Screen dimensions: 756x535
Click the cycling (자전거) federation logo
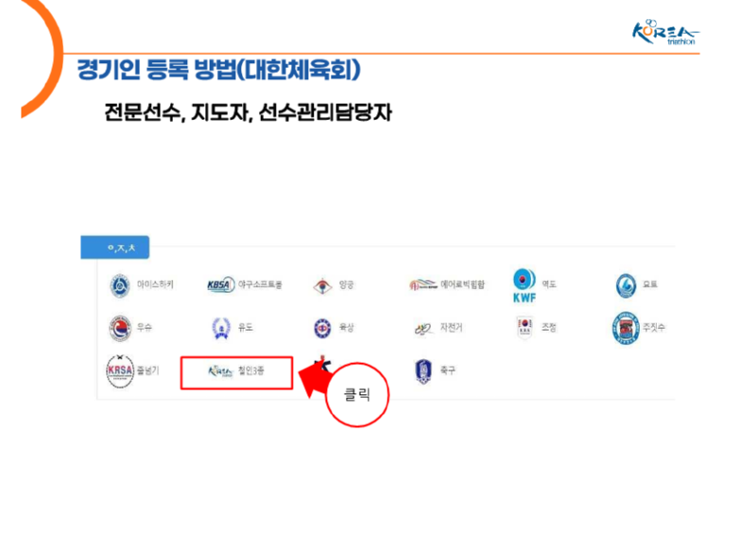[423, 329]
